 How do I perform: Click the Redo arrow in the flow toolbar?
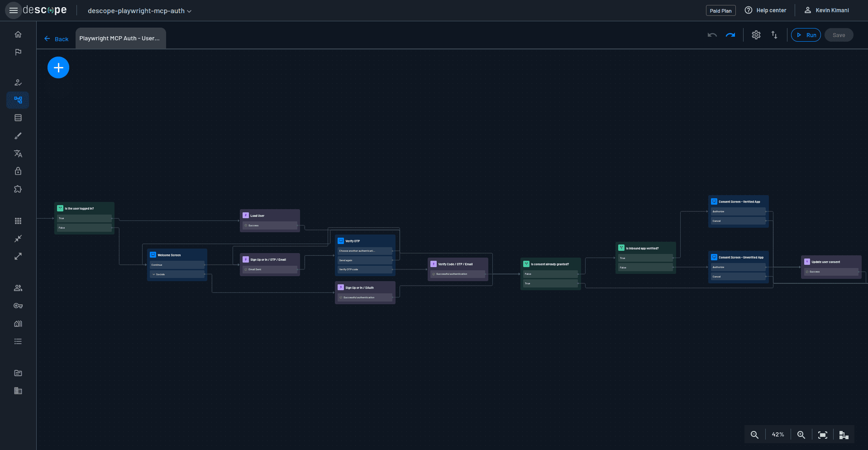click(730, 35)
